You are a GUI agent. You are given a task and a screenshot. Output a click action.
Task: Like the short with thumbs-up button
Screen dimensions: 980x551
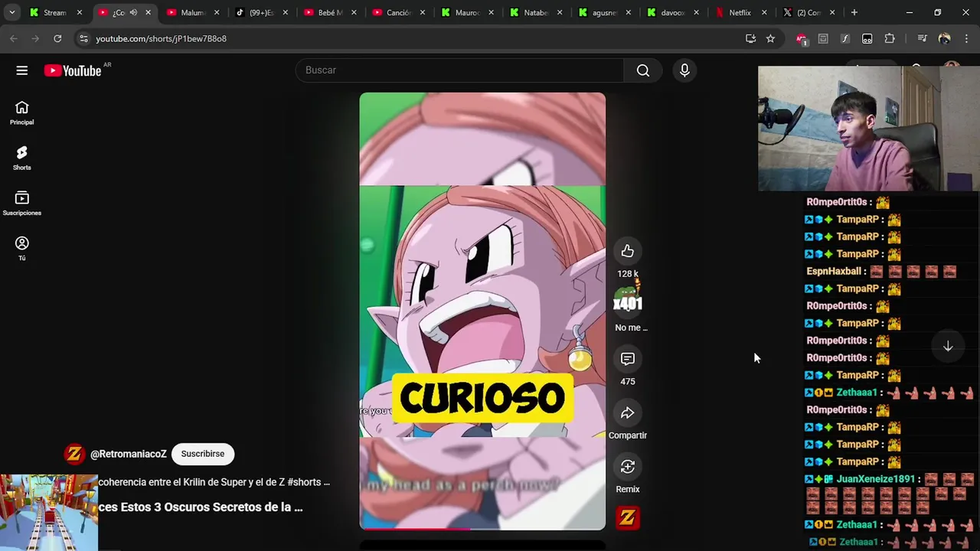[x=627, y=251]
